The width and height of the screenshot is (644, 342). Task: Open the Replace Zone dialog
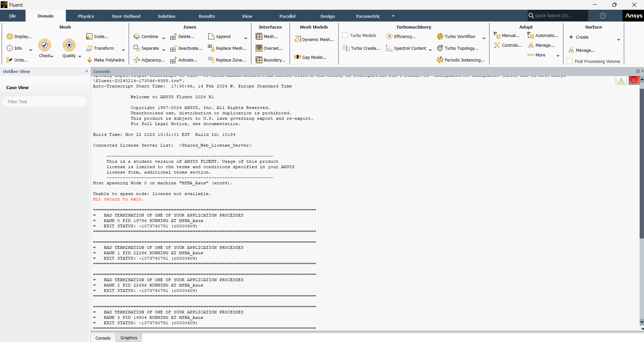227,60
